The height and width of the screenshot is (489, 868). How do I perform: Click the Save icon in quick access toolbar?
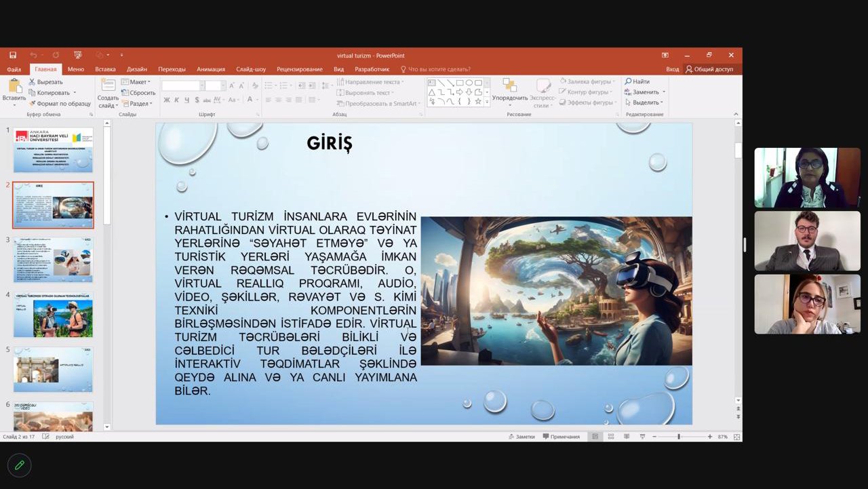[x=12, y=55]
